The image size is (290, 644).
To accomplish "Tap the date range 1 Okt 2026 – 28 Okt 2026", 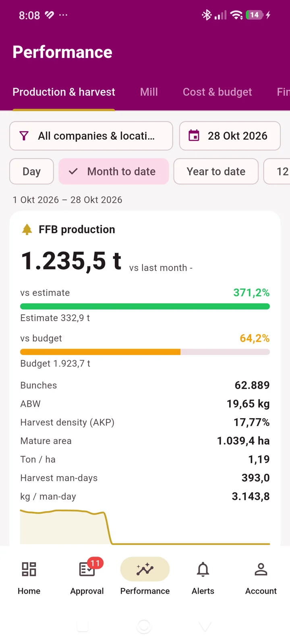I will click(x=67, y=200).
